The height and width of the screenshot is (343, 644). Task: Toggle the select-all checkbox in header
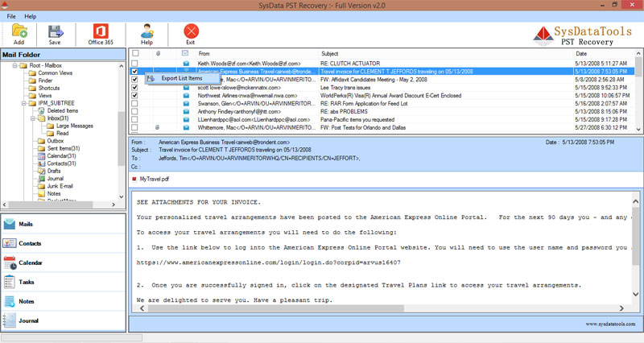click(x=135, y=53)
